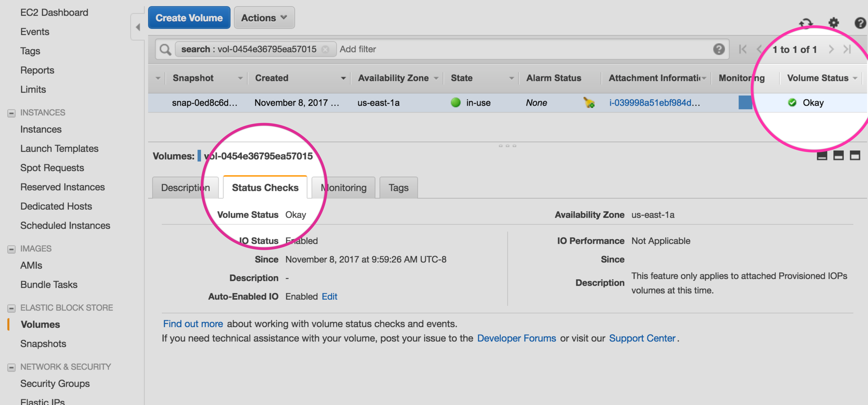Screen dimensions: 868x405
Task: Click the search magnifier icon
Action: tap(165, 49)
